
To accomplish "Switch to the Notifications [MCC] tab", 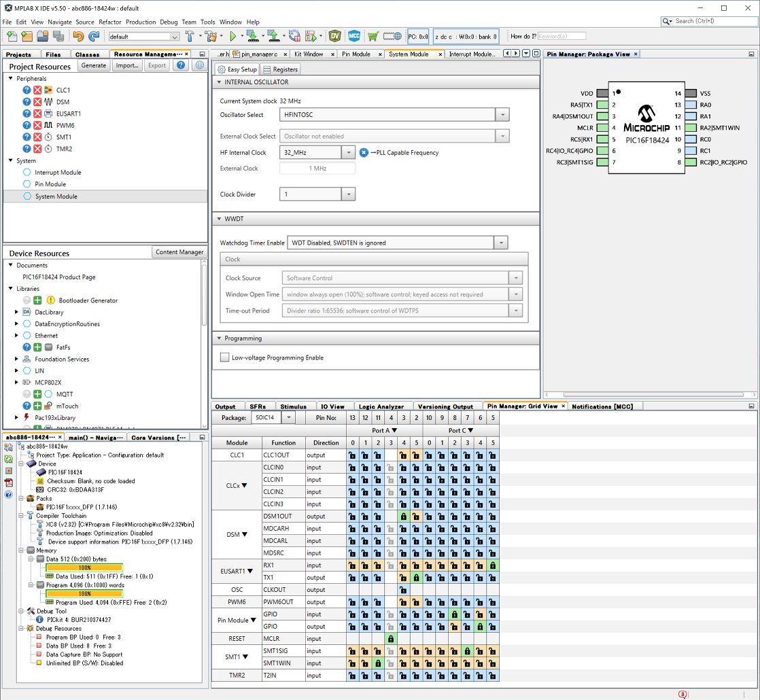I will (x=602, y=406).
